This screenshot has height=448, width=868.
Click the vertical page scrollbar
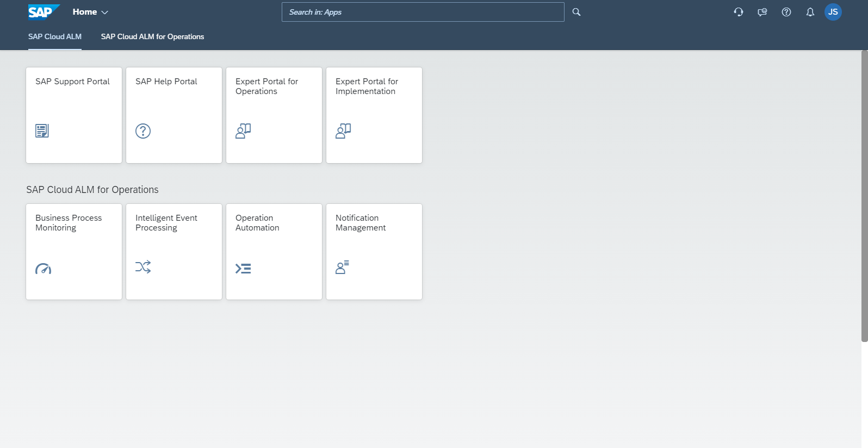[x=864, y=196]
